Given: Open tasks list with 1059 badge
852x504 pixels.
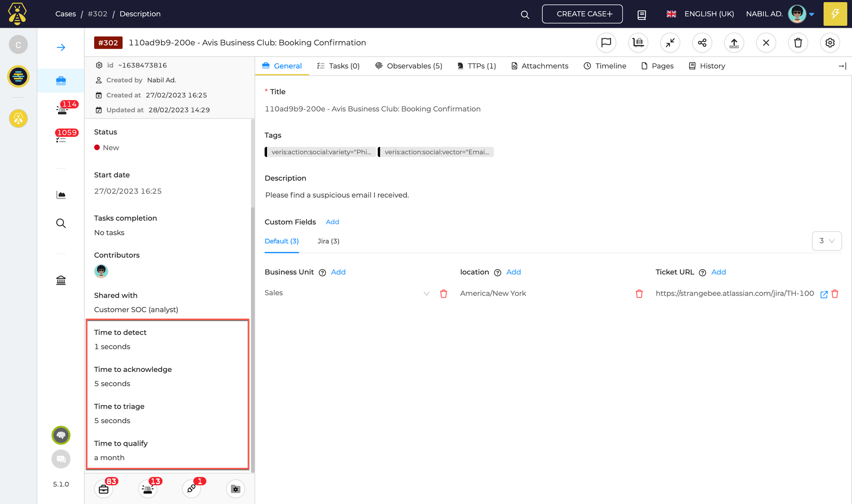Looking at the screenshot, I should tap(61, 138).
